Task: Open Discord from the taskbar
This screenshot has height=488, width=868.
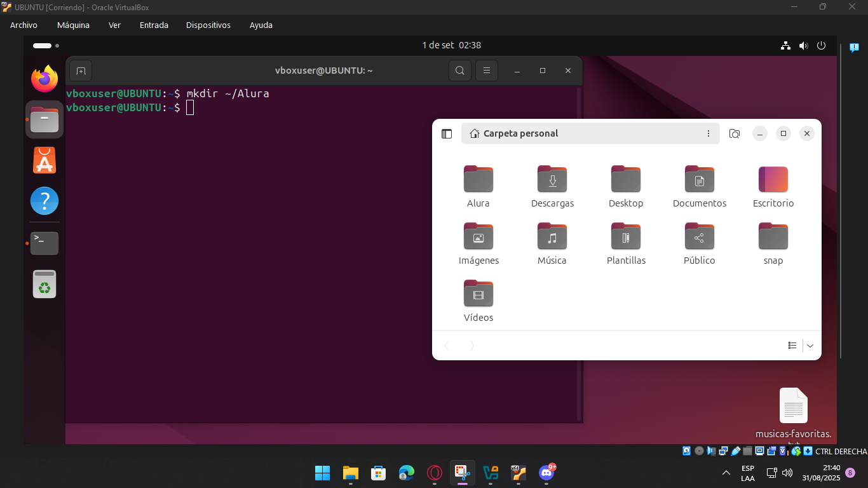Action: click(x=546, y=473)
